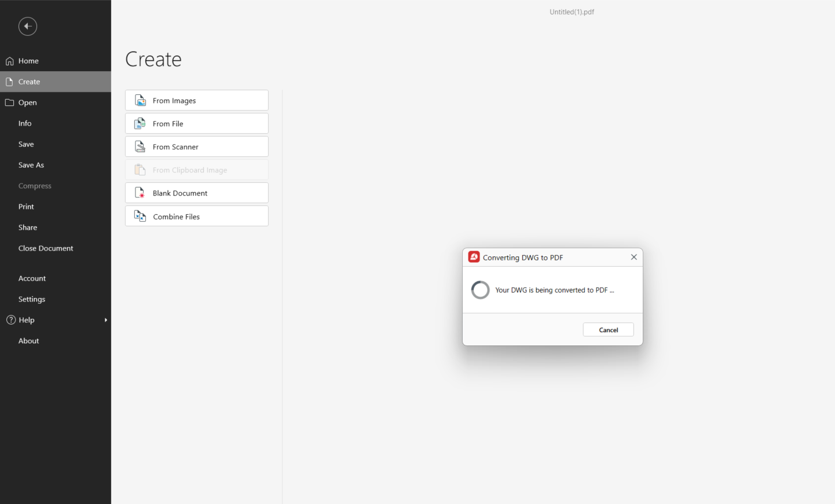Viewport: 835px width, 504px height.
Task: Open Settings from the sidebar
Action: [32, 299]
